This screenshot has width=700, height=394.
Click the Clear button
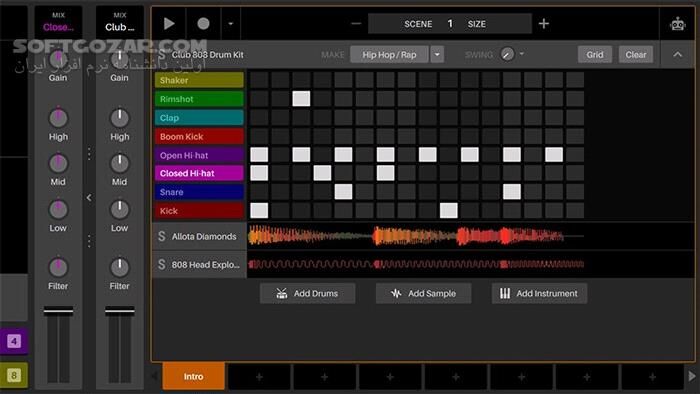636,54
